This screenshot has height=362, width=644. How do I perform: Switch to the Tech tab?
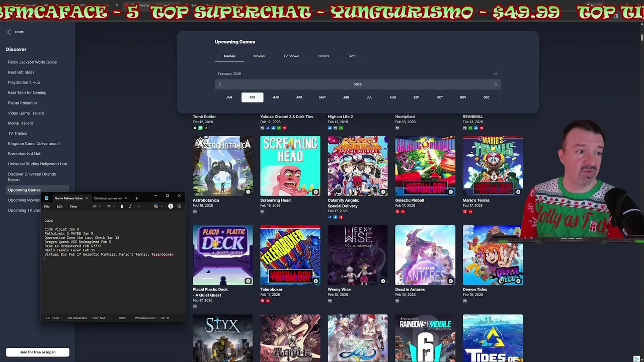click(x=352, y=56)
